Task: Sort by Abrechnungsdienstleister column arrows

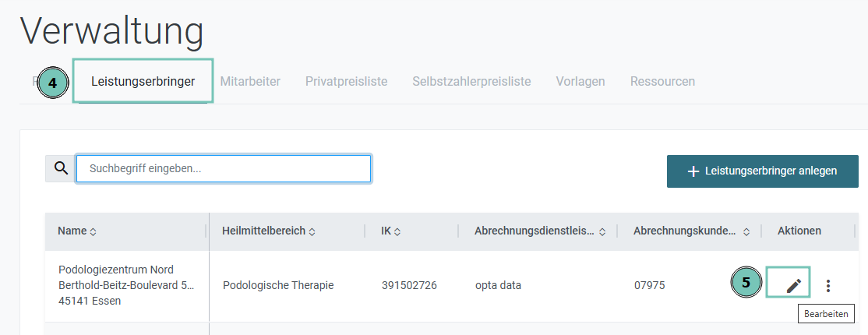Action: point(602,232)
